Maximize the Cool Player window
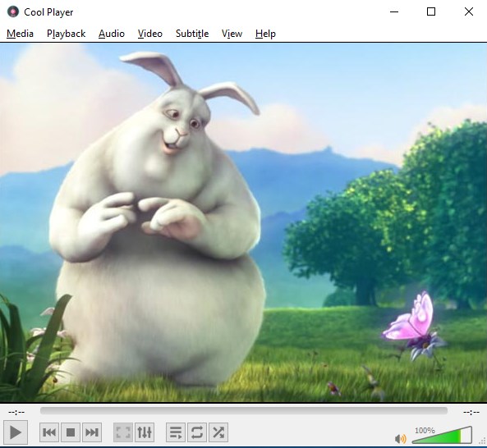This screenshot has width=487, height=448. [431, 11]
